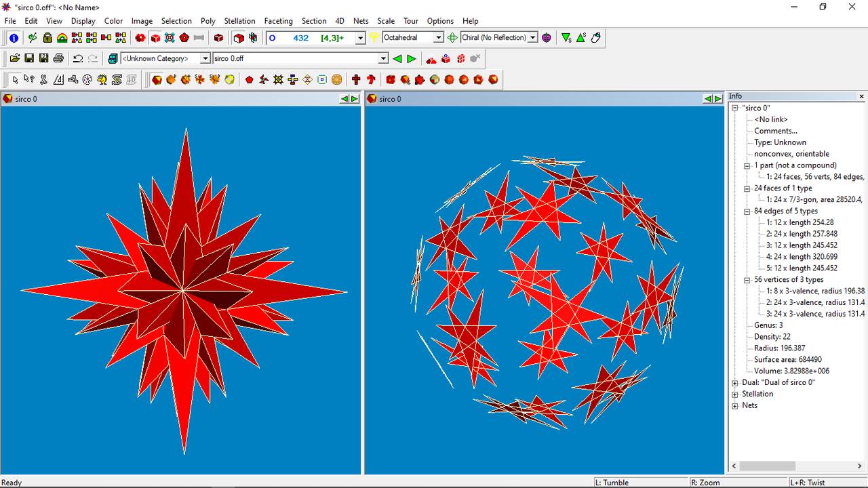Click the Info panel horizontal scrollbar thumb
Image resolution: width=868 pixels, height=488 pixels.
tap(768, 466)
